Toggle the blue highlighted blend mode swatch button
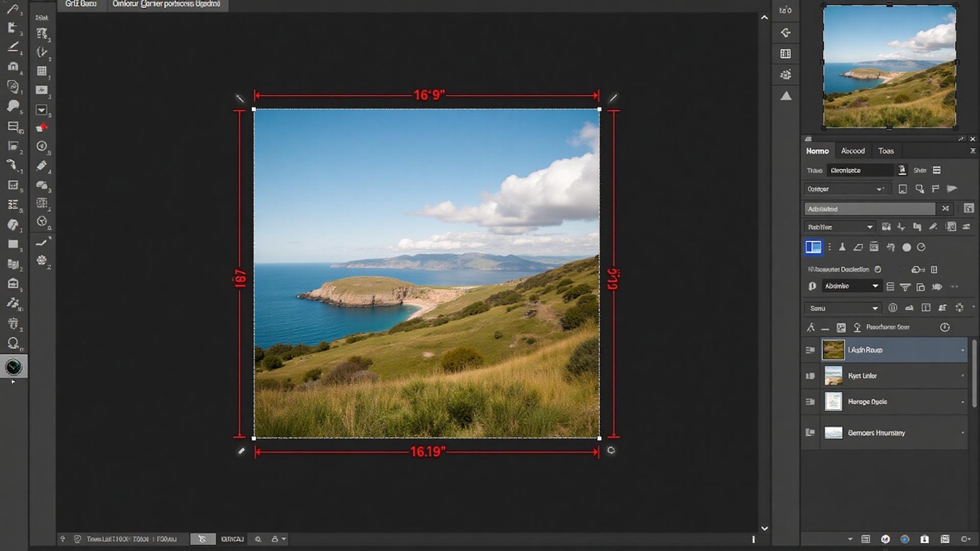 click(814, 247)
